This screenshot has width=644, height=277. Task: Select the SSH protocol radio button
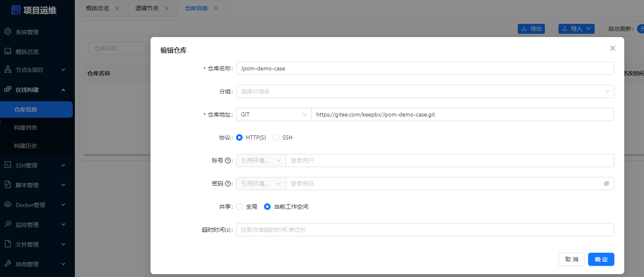[x=276, y=137]
